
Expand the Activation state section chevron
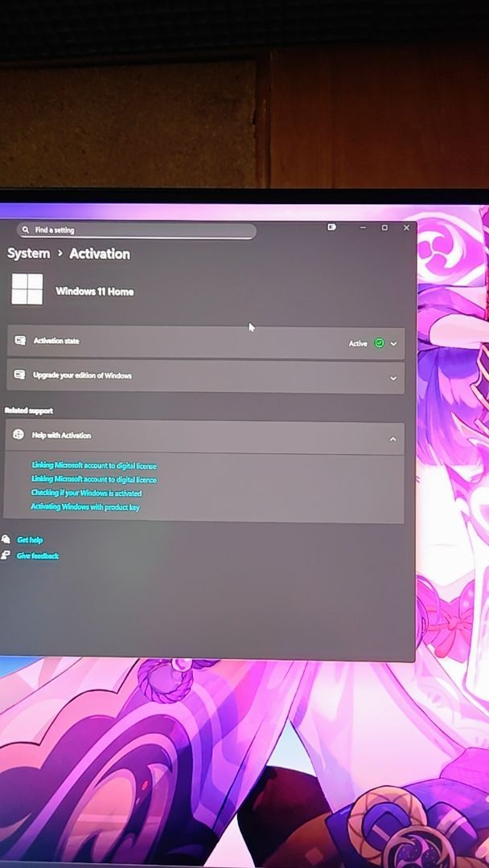coord(393,344)
